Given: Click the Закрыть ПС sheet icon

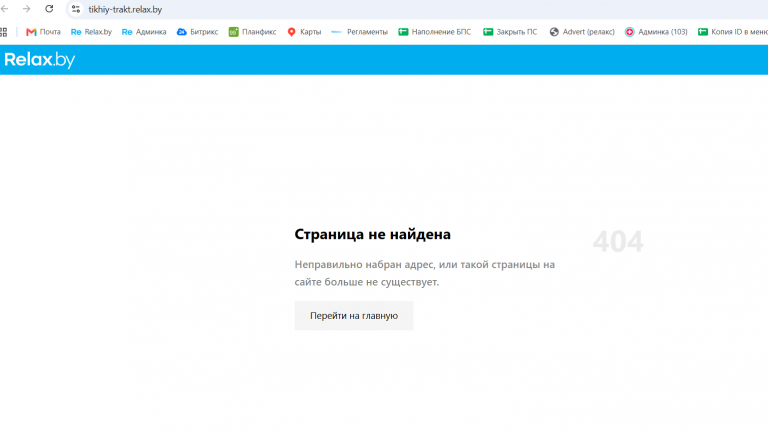Looking at the screenshot, I should click(488, 32).
